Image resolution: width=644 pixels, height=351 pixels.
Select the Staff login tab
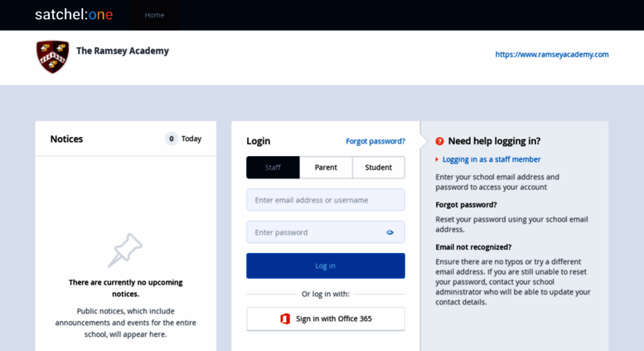tap(273, 168)
